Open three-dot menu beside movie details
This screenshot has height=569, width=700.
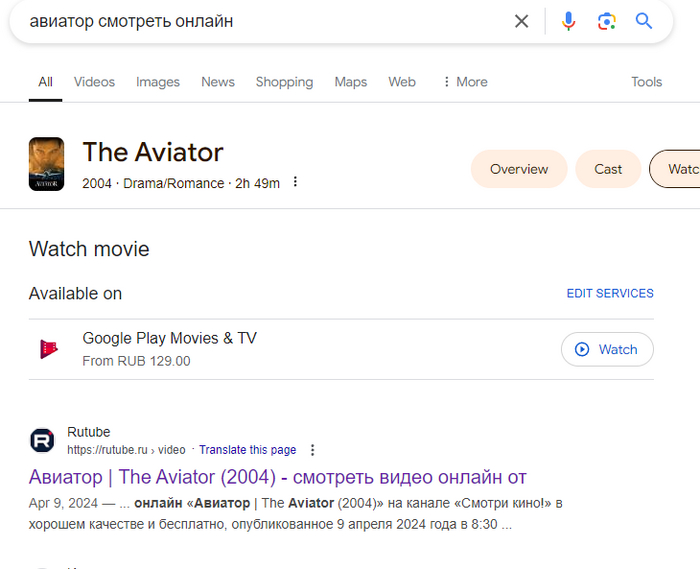[295, 183]
